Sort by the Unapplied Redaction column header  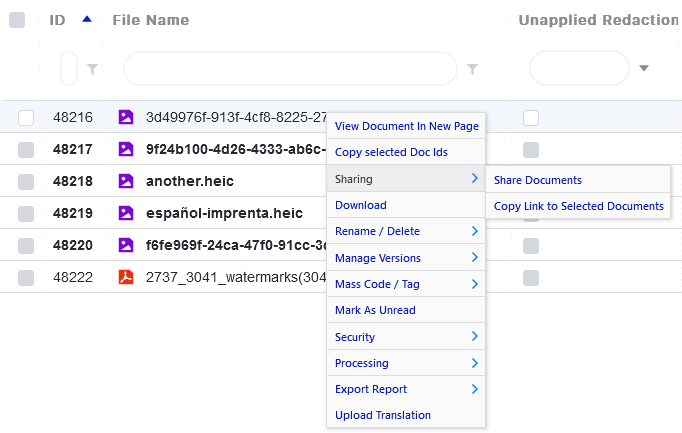598,20
